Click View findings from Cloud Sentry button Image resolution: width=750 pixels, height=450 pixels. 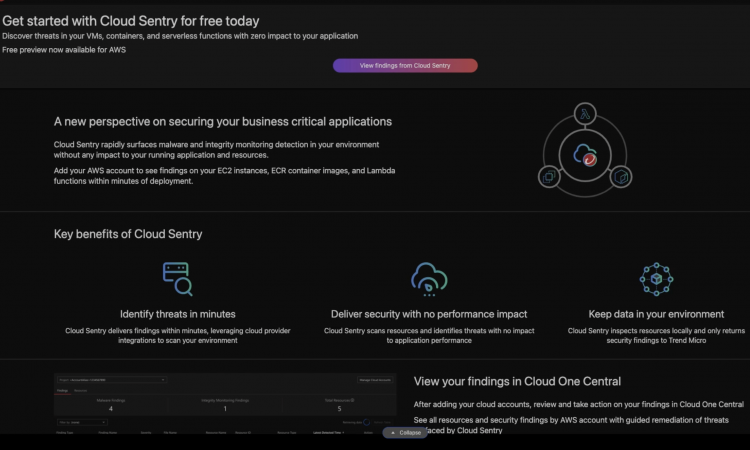tap(405, 65)
